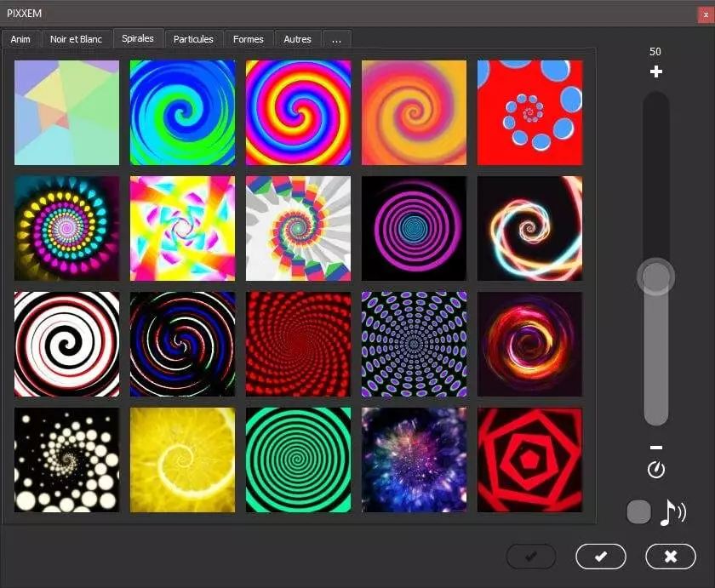Choose the yellow lemon spiral thumbnail

point(182,460)
